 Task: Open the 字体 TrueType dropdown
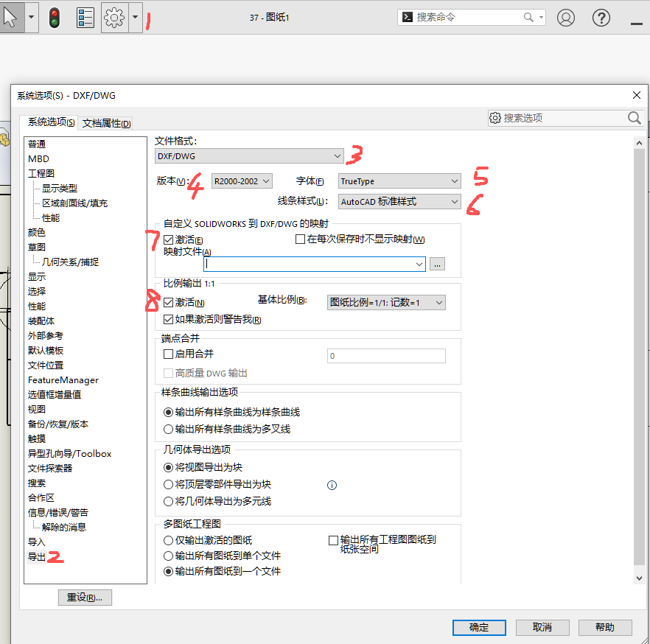(x=399, y=181)
